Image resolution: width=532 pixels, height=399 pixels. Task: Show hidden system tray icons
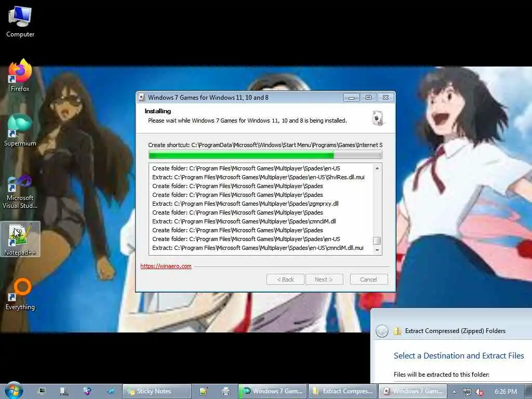point(454,392)
